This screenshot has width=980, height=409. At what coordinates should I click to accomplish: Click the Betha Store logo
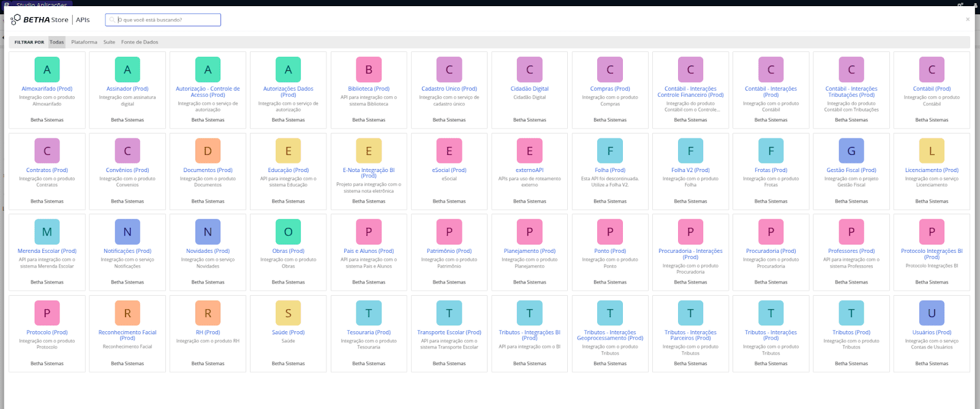pyautogui.click(x=40, y=20)
